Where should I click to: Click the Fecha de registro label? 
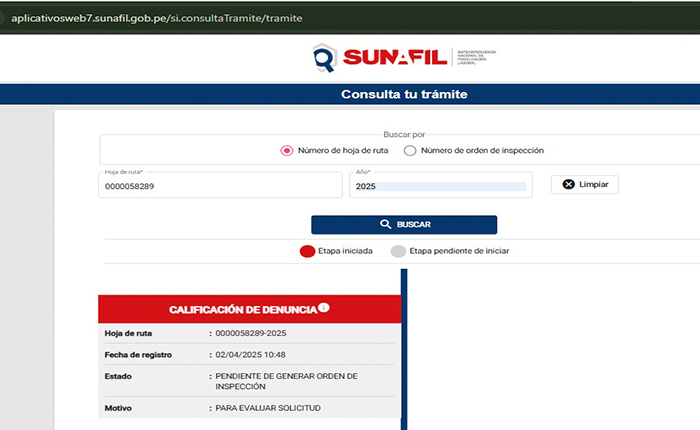pos(138,355)
